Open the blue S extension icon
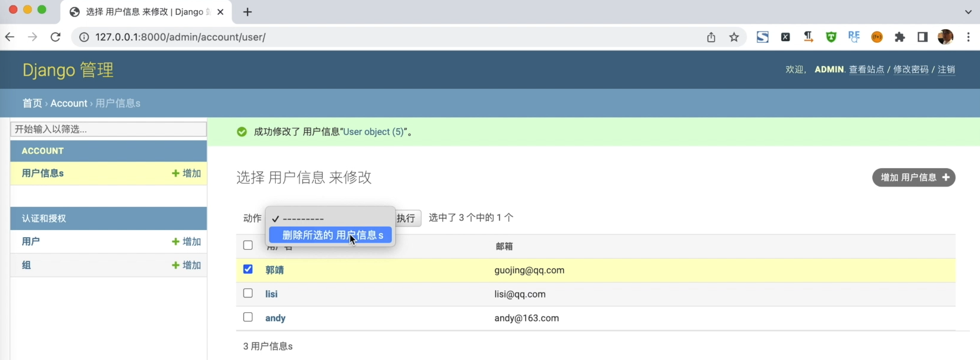This screenshot has width=980, height=360. 763,37
